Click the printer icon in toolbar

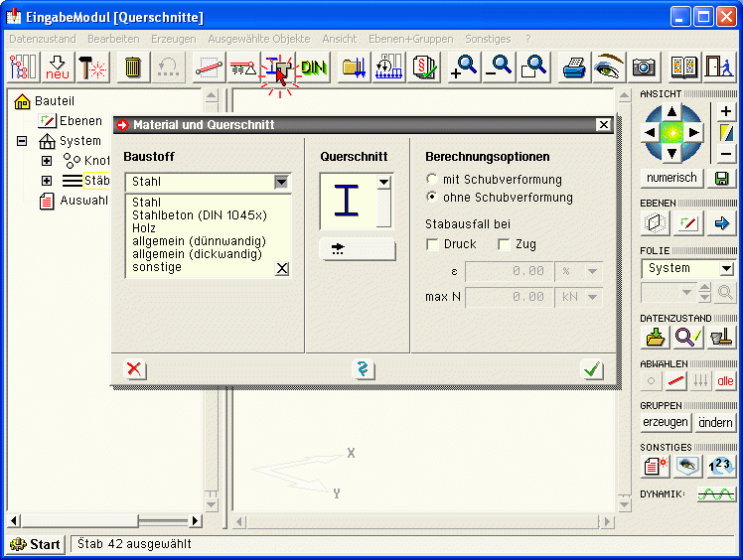point(575,67)
